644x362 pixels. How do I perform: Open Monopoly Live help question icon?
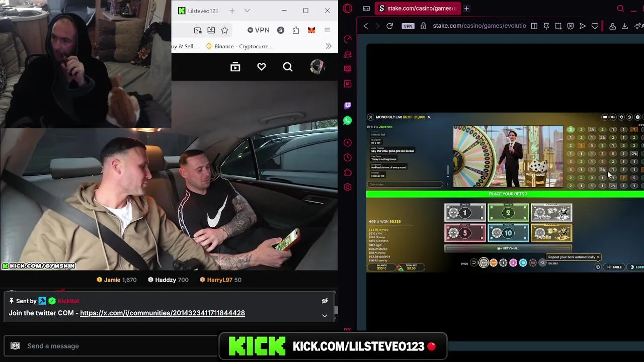point(637,117)
